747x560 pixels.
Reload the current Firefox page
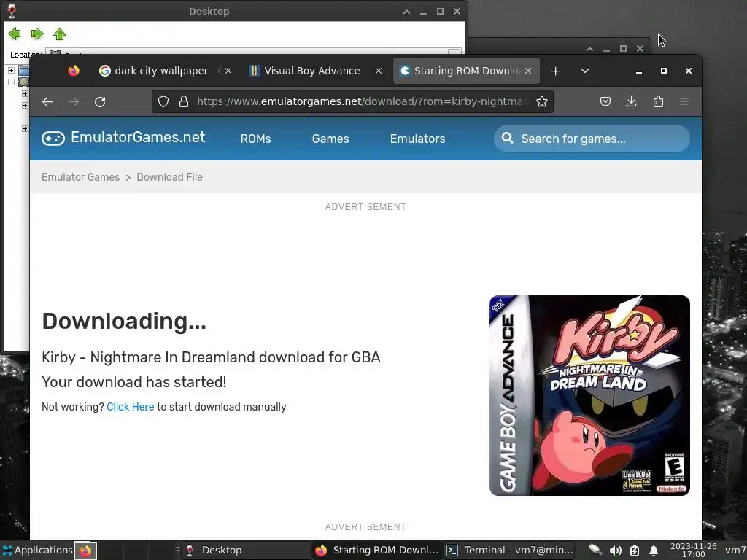99,101
